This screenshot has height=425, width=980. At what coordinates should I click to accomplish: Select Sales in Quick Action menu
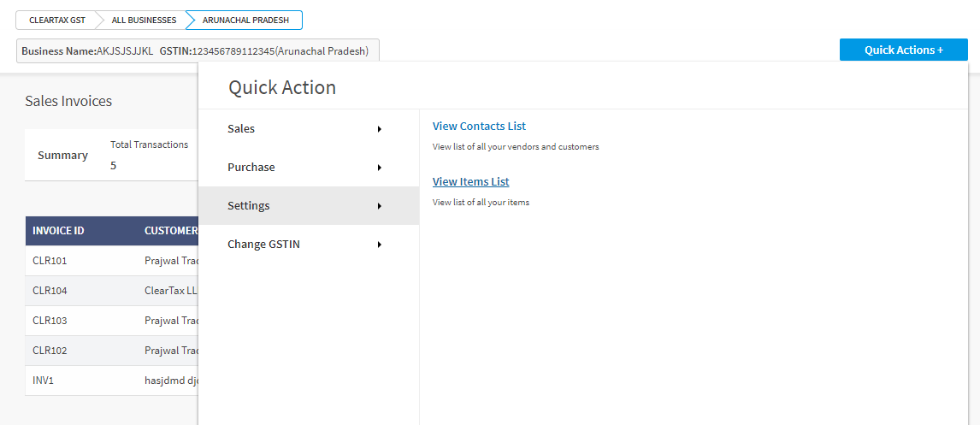tap(309, 129)
